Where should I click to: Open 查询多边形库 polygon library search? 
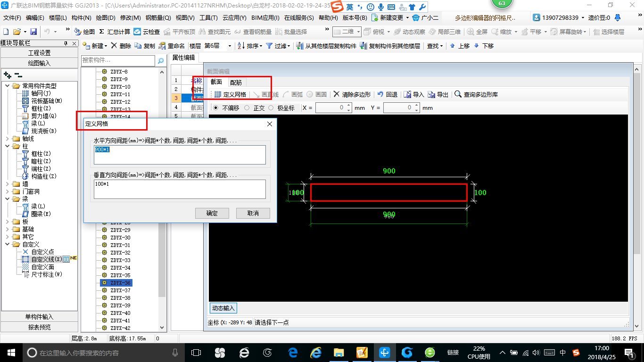click(x=476, y=94)
